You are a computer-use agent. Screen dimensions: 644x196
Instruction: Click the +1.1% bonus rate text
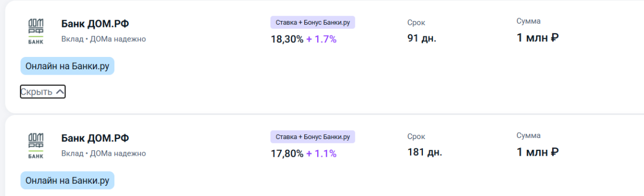click(321, 154)
